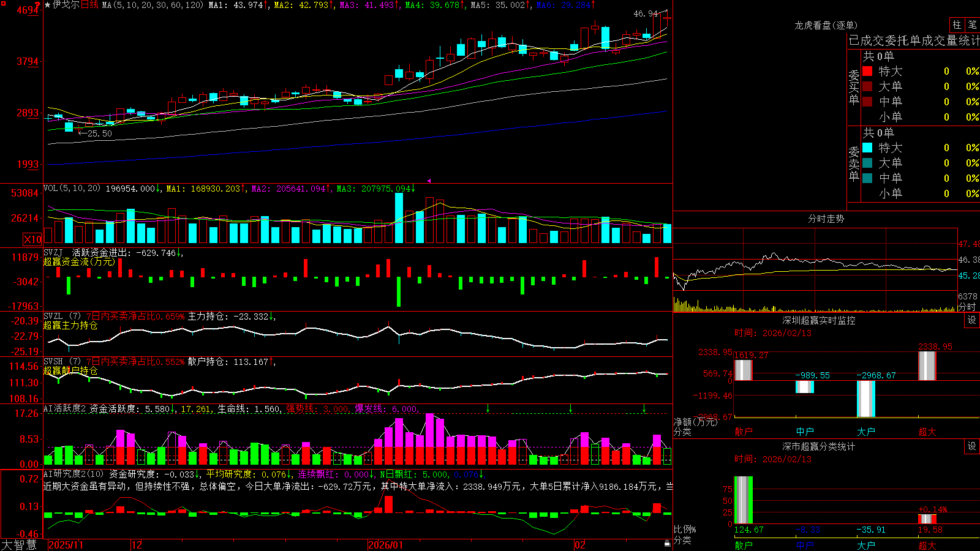The height and width of the screenshot is (551, 980).
Task: Click the magenta triangle marker above volume panel
Action: (429, 181)
